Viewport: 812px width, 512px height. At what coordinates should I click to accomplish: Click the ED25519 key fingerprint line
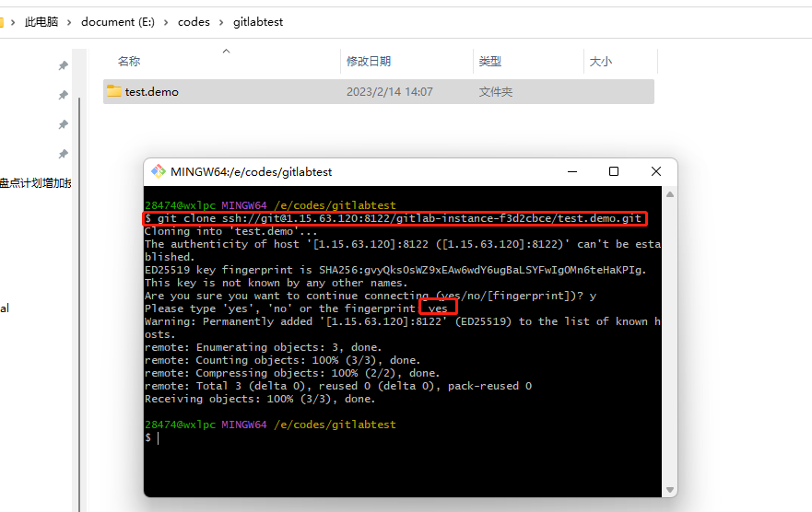pyautogui.click(x=395, y=270)
